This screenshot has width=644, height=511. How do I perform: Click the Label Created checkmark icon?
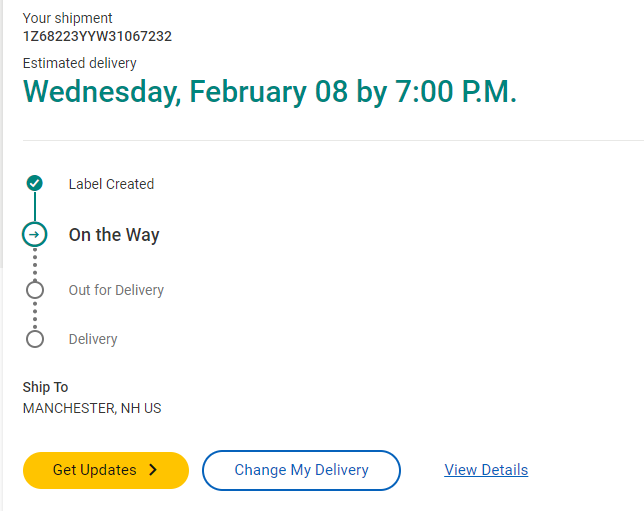click(35, 183)
